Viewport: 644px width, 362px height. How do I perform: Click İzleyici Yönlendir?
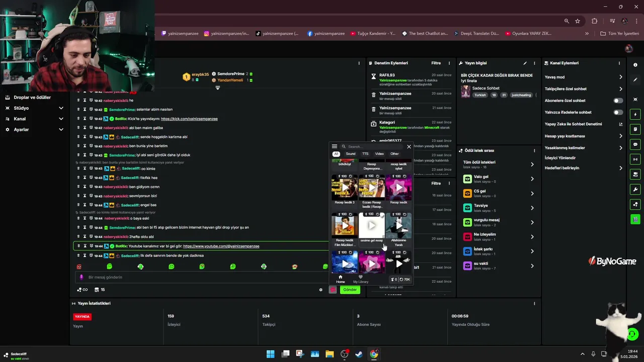pyautogui.click(x=560, y=158)
